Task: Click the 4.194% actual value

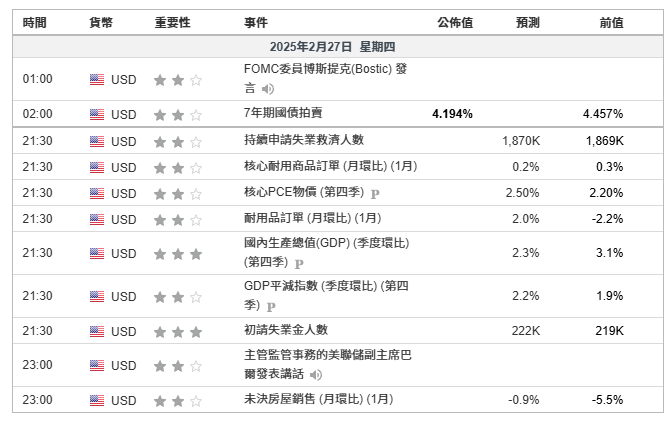Action: click(x=452, y=114)
